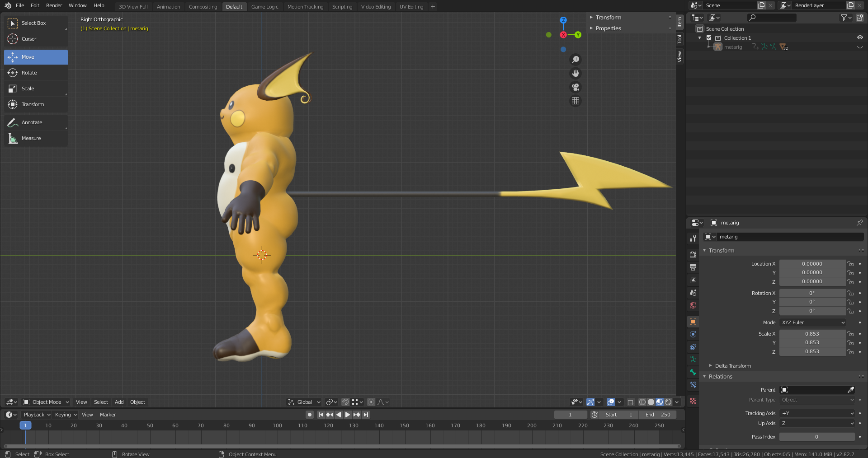
Task: Open the Tracking Axis +Y dropdown
Action: pyautogui.click(x=817, y=413)
